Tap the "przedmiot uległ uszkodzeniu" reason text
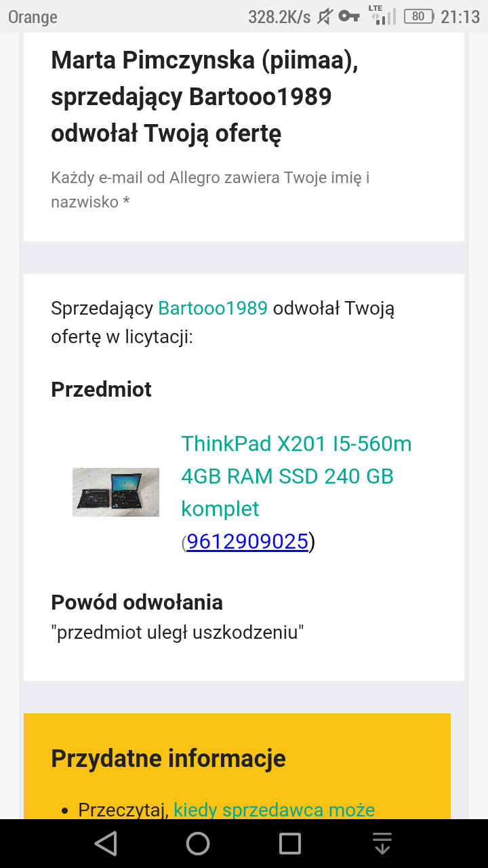This screenshot has height=868, width=488. pos(178,633)
